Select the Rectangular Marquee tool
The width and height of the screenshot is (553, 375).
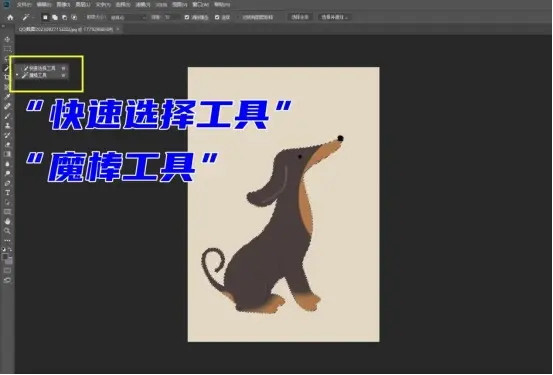coord(7,49)
